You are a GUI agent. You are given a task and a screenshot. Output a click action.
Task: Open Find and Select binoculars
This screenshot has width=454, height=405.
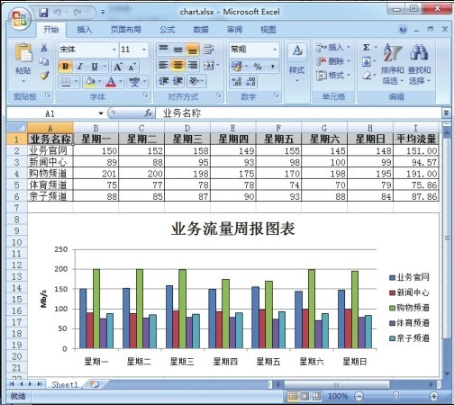pos(419,63)
